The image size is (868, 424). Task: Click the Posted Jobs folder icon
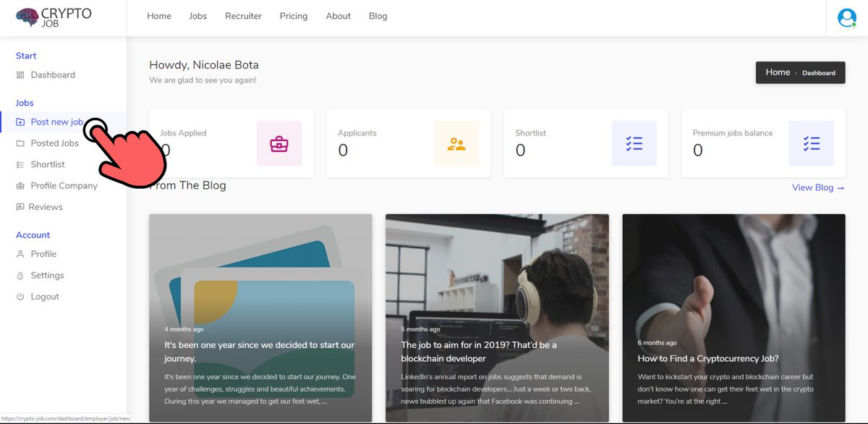20,143
